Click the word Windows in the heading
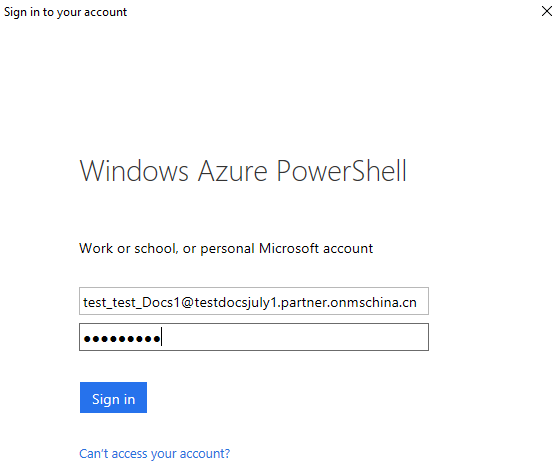Viewport: 559px width, 471px height. click(x=134, y=171)
